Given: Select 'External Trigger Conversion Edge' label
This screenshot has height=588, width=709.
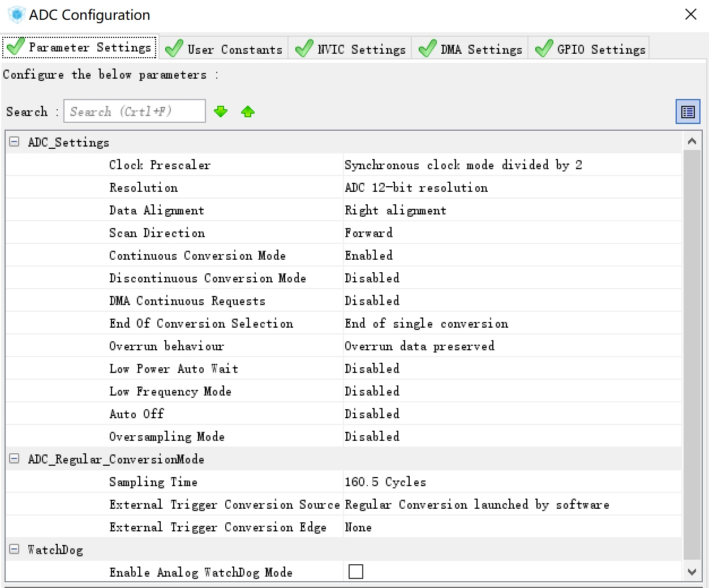Looking at the screenshot, I should pyautogui.click(x=218, y=527).
